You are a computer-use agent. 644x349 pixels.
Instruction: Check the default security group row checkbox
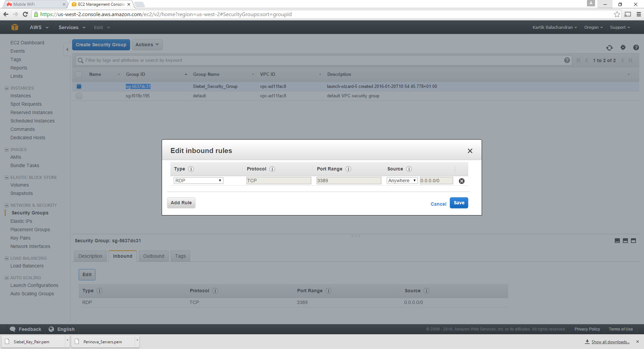pos(79,96)
